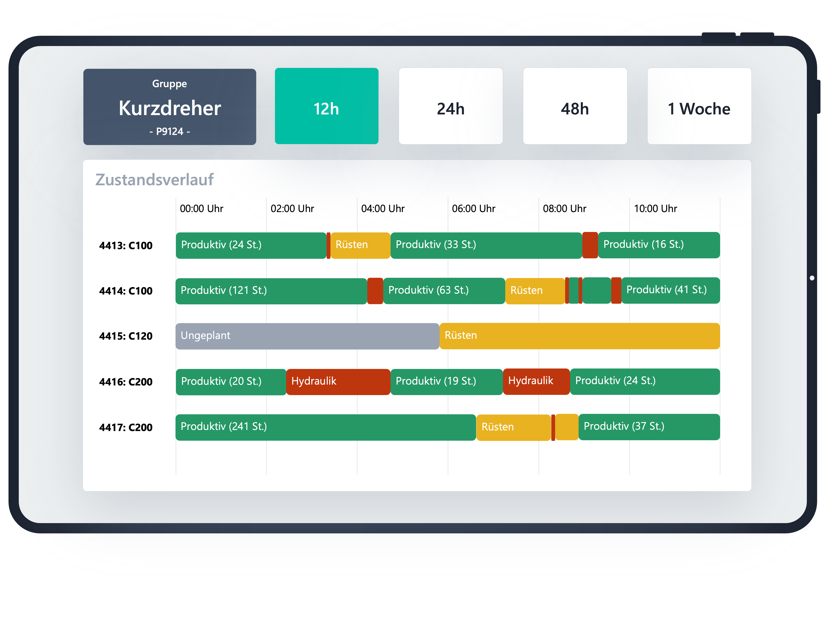Open the Ungeplant segment of 4415
The image size is (835, 644).
pyautogui.click(x=306, y=336)
